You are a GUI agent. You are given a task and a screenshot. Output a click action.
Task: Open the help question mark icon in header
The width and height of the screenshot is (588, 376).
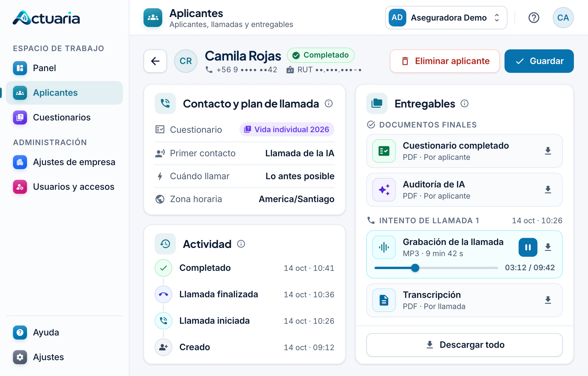pos(534,18)
